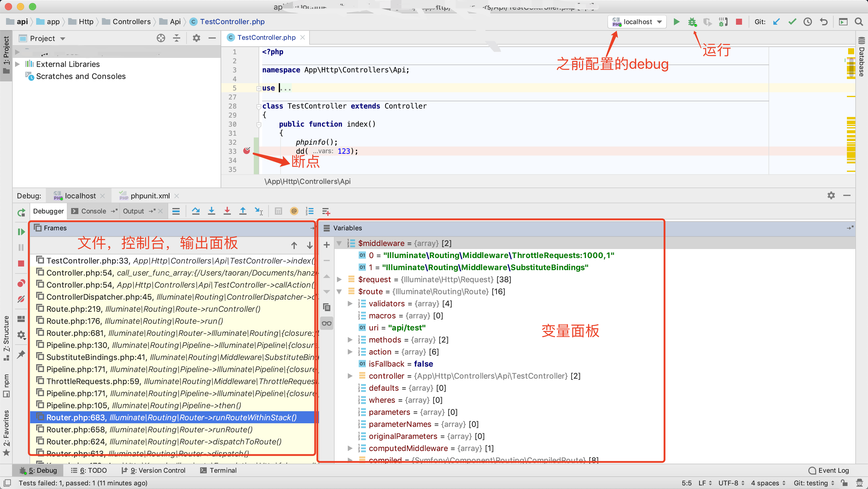Screen dimensions: 868x489
Task: Click the Step Over debugger icon
Action: (195, 211)
